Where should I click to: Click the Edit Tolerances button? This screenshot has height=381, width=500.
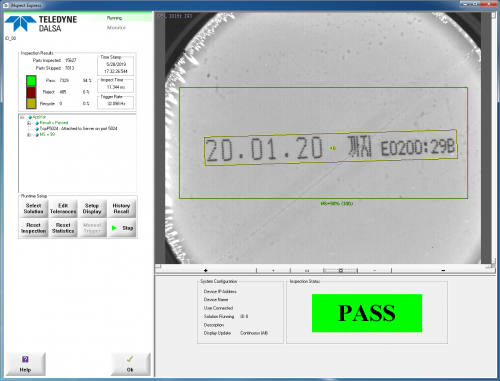click(63, 209)
